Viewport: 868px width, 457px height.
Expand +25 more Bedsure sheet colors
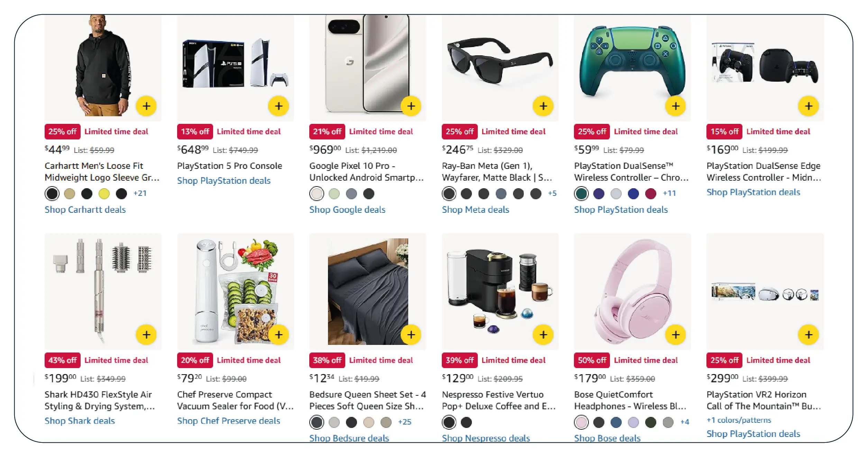pyautogui.click(x=404, y=422)
